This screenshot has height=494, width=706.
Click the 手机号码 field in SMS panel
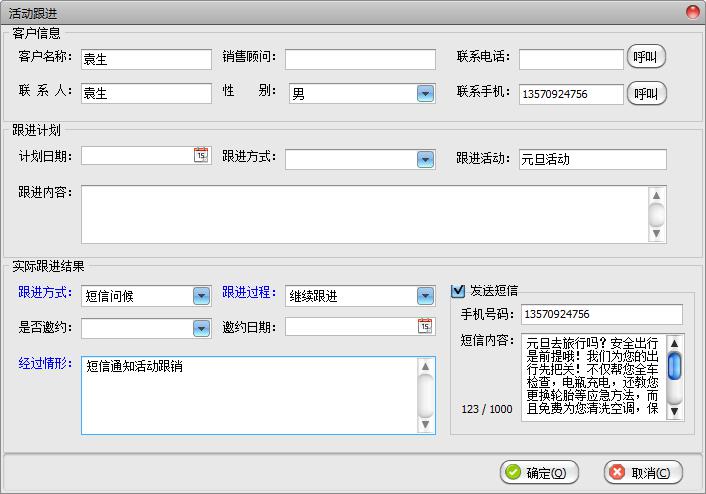tap(601, 315)
